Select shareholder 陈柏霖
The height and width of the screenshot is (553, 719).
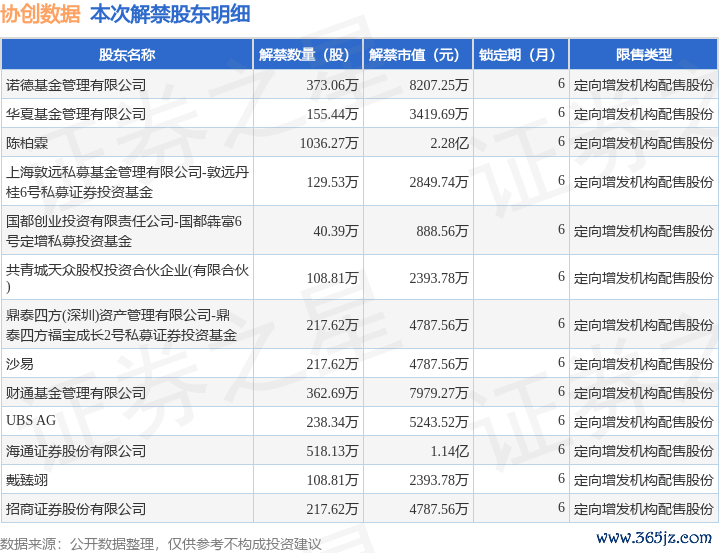point(27,143)
